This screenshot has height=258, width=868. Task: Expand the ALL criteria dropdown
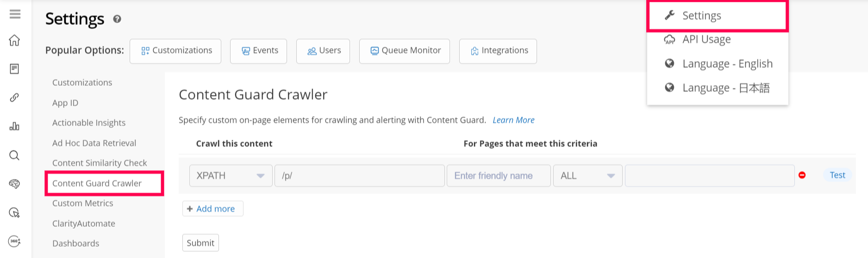(587, 176)
